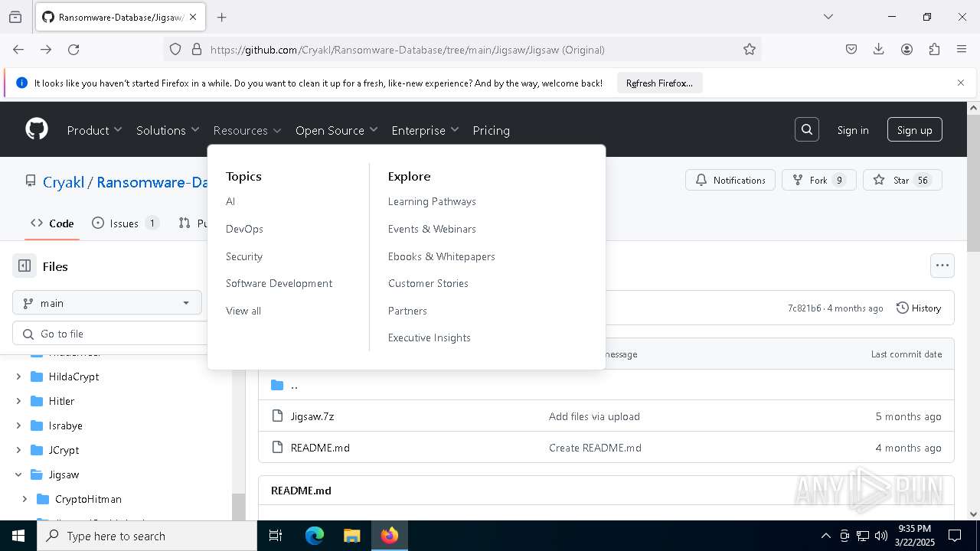This screenshot has width=980, height=551.
Task: Show hidden system tray icons
Action: (x=825, y=536)
